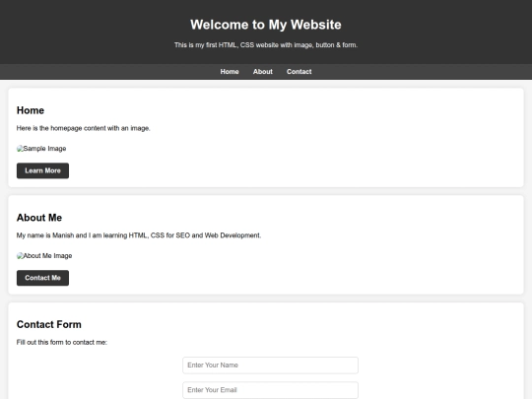Screen dimensions: 532x399
Task: Click the Contact Me button
Action: point(42,278)
